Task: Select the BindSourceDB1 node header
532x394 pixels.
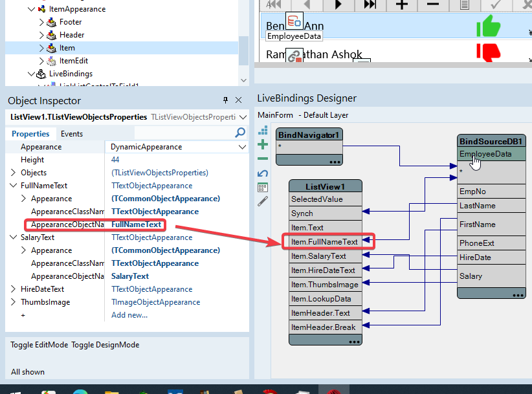Action: coord(491,141)
